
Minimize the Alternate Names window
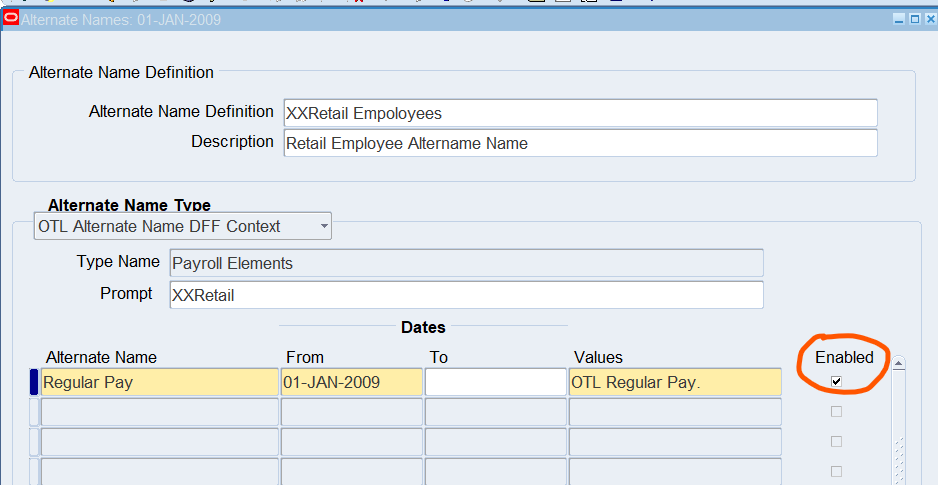pyautogui.click(x=899, y=19)
